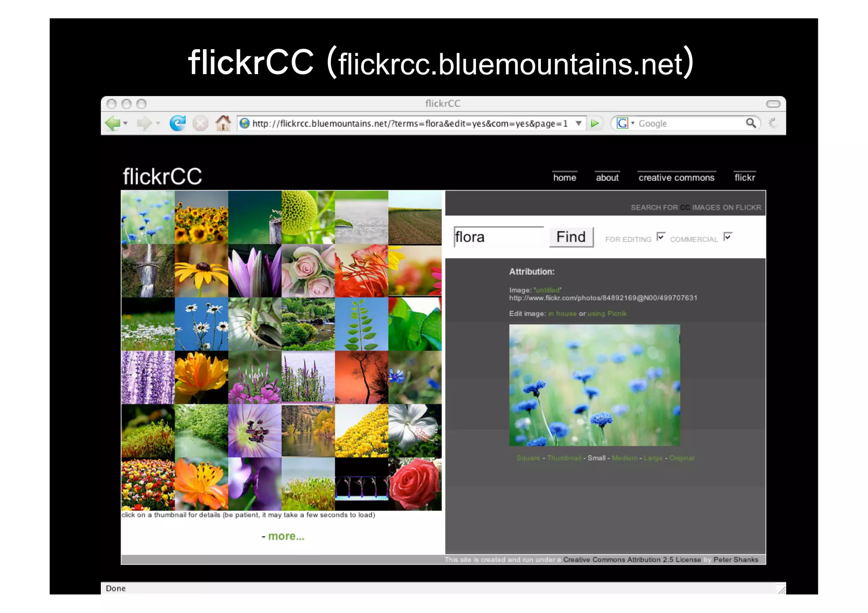The image size is (868, 613).
Task: Click the green Go arrow button
Action: 595,123
